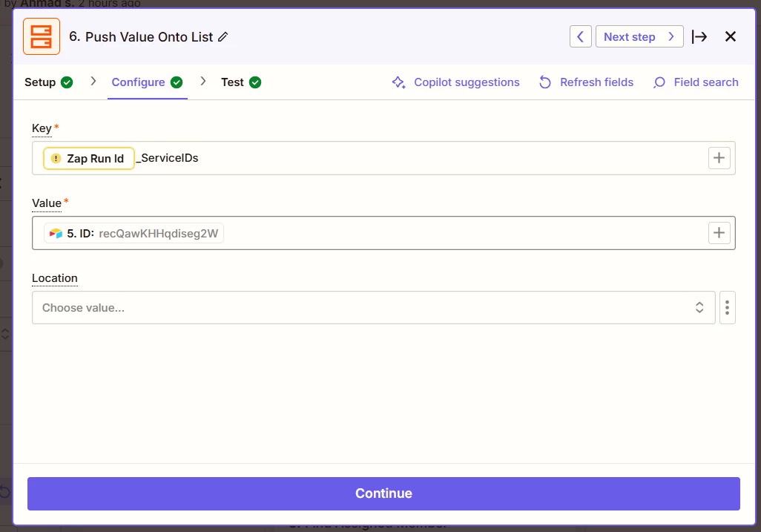Click the green checkmark beside Configure
The width and height of the screenshot is (761, 532).
coord(177,82)
